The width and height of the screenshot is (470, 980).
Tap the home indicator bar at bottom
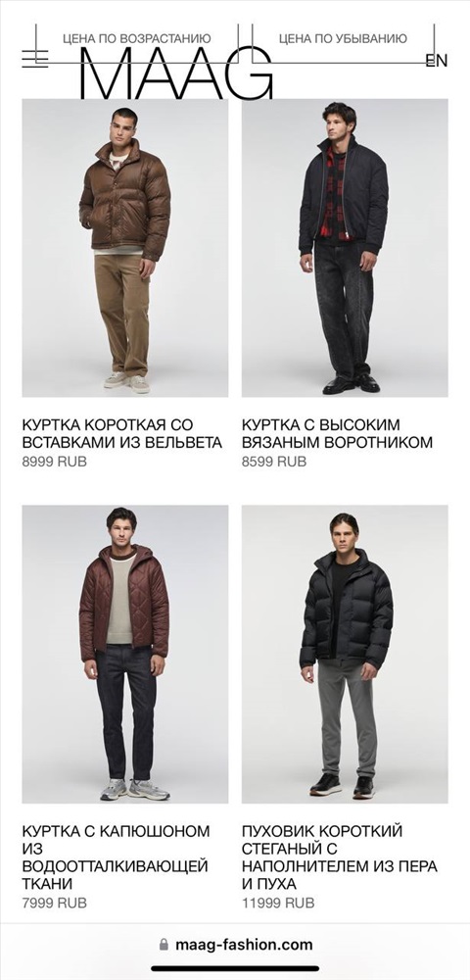pos(235,969)
